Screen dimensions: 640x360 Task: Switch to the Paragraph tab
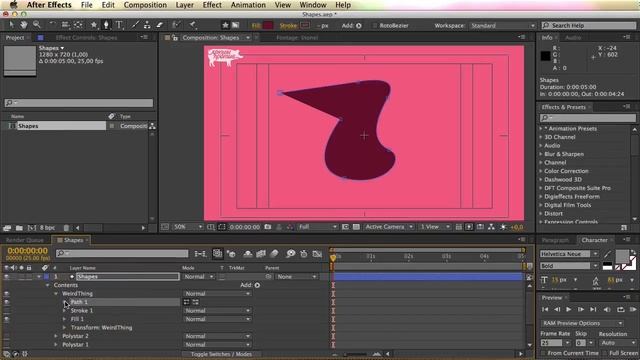(x=555, y=240)
